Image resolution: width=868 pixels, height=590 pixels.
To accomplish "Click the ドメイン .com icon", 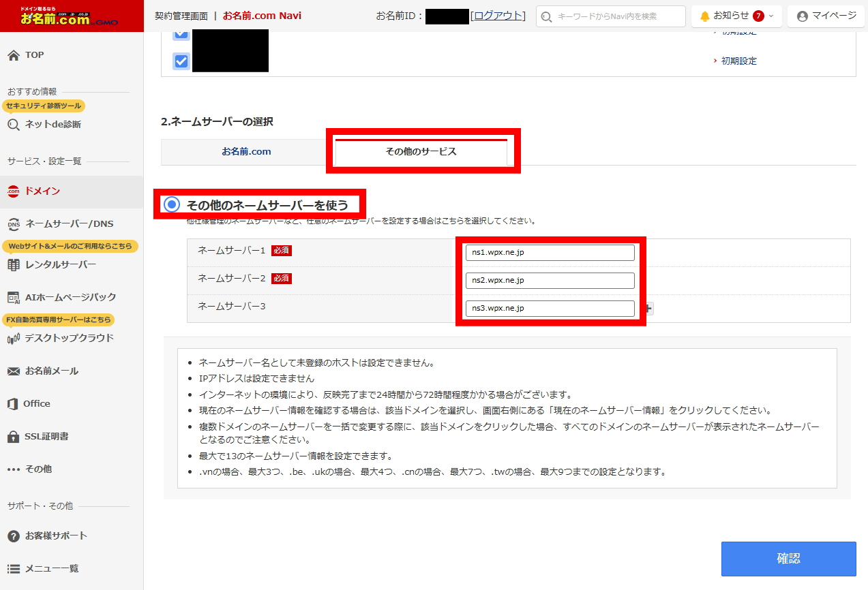I will coord(14,191).
